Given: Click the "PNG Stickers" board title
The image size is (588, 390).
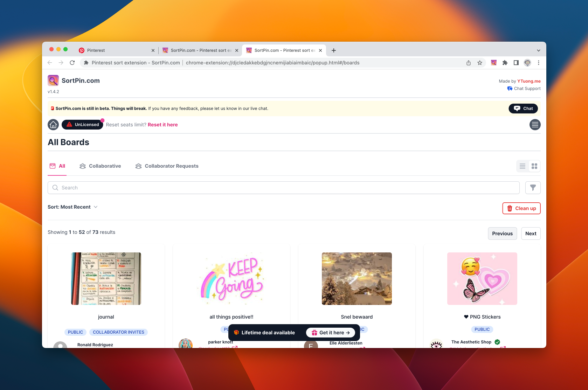Looking at the screenshot, I should click(482, 317).
